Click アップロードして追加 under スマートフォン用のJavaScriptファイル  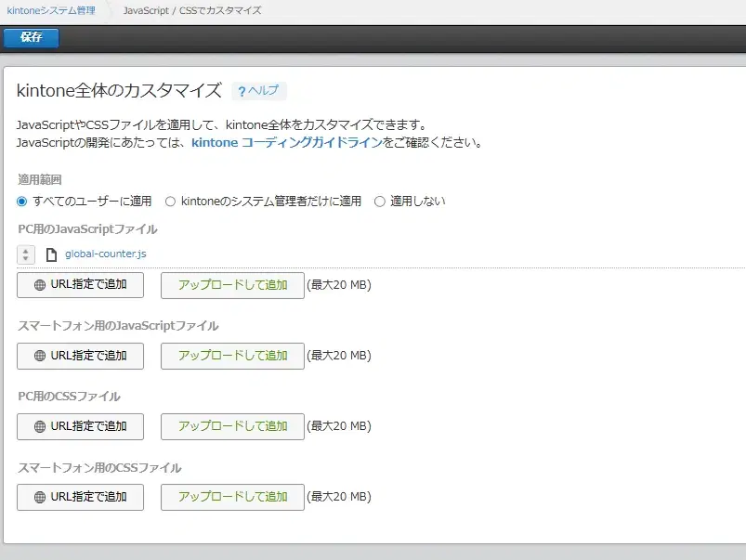[x=232, y=356]
